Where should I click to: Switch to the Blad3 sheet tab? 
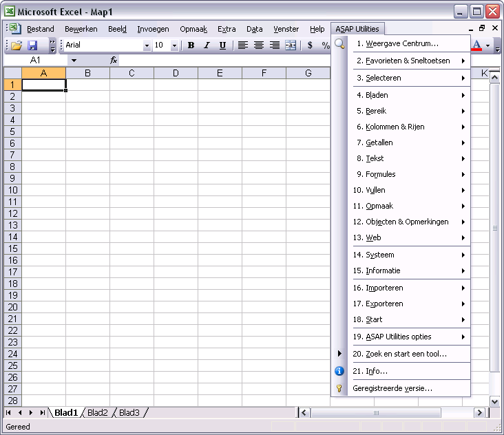129,412
